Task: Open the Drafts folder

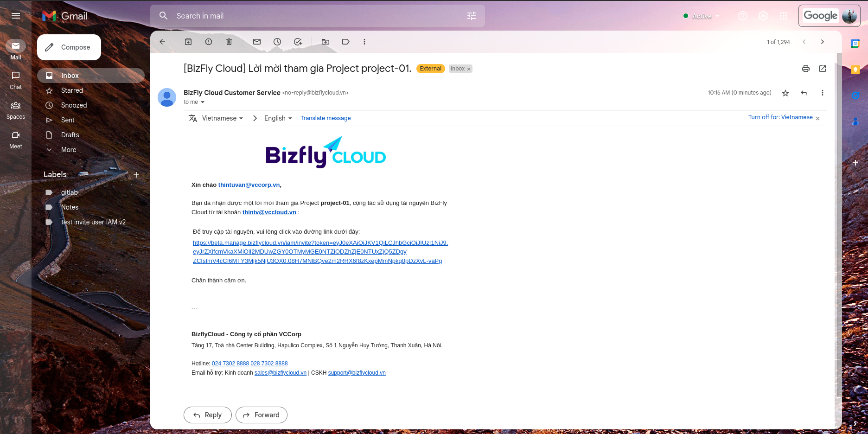Action: [x=70, y=135]
